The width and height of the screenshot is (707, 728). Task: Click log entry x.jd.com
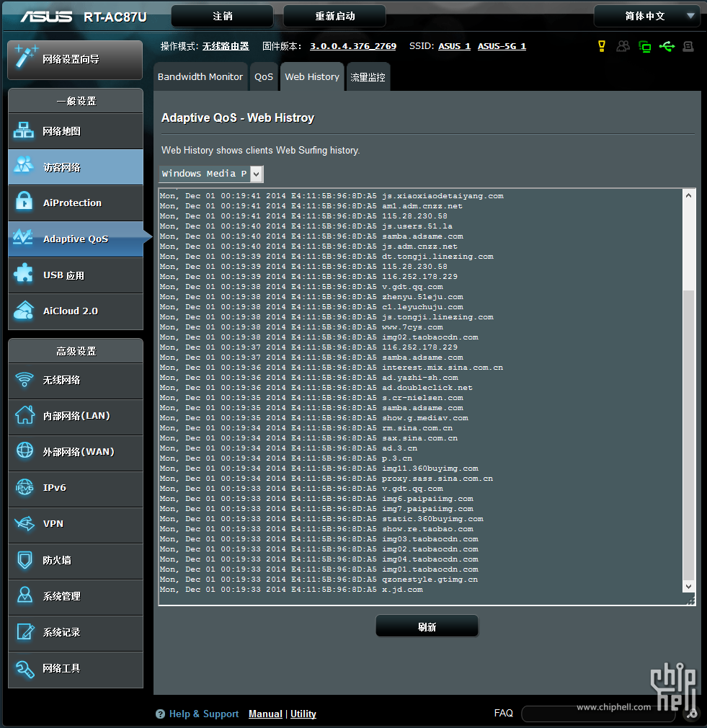point(402,590)
